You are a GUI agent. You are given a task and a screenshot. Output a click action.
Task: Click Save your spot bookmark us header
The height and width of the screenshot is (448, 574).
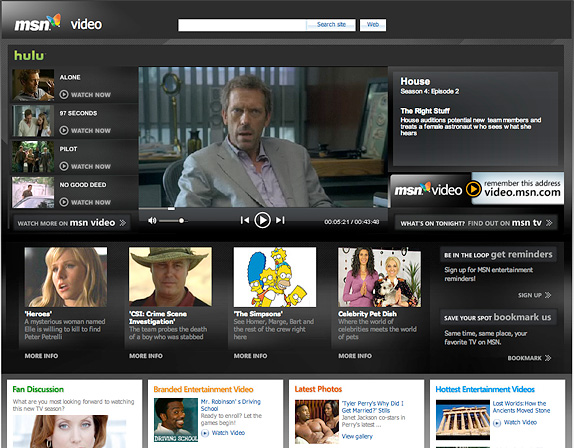(x=498, y=317)
